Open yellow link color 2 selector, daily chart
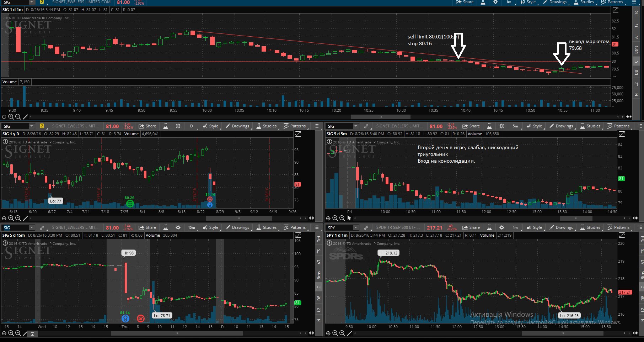Image resolution: width=644 pixels, height=342 pixels. coord(42,126)
